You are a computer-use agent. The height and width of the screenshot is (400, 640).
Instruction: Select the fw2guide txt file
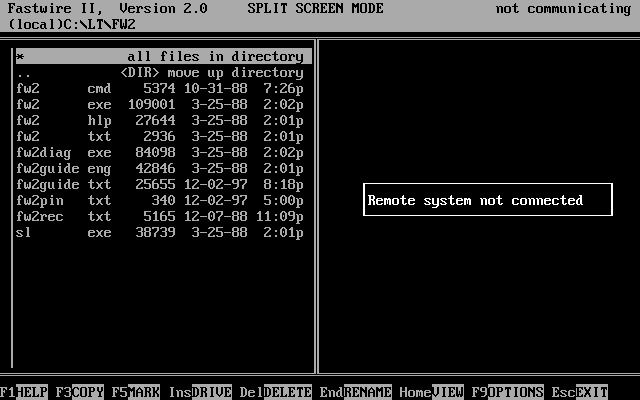point(160,184)
